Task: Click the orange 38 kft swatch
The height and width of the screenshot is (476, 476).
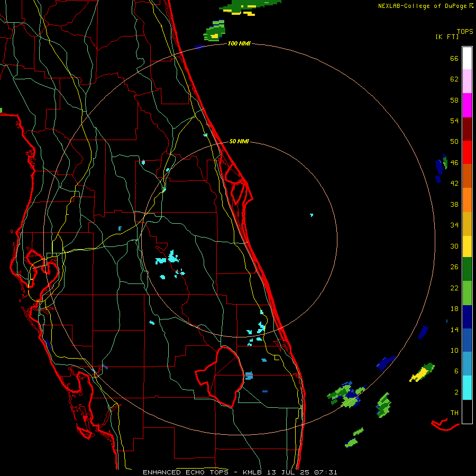Action: click(467, 200)
